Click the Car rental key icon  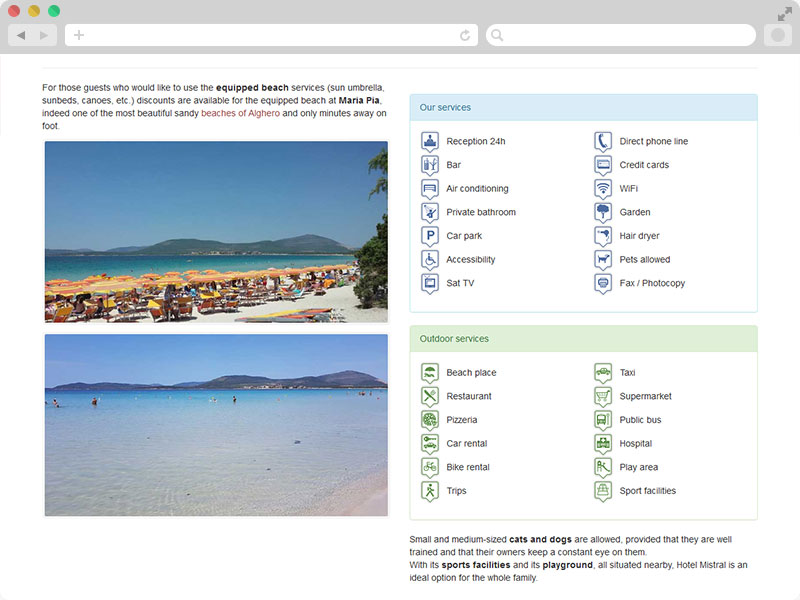coord(430,443)
